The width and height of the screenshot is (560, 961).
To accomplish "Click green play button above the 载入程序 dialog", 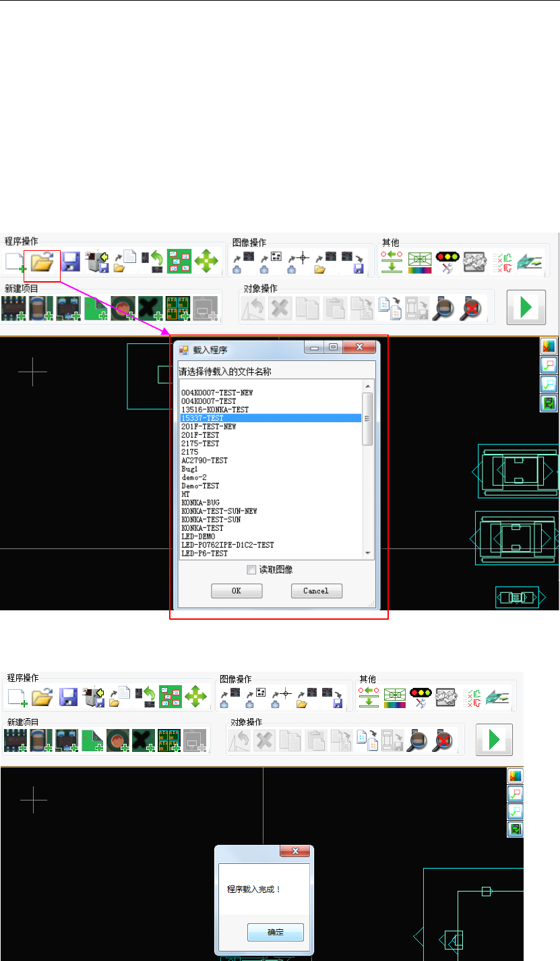I will click(526, 308).
